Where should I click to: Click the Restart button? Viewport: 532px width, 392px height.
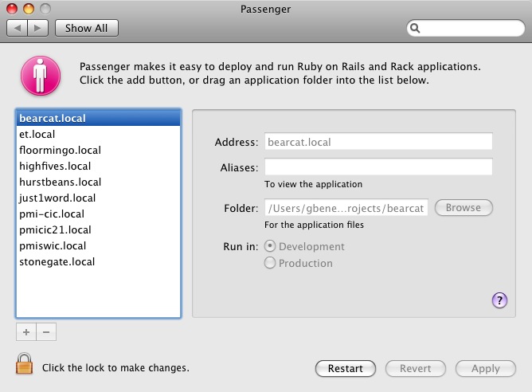346,368
